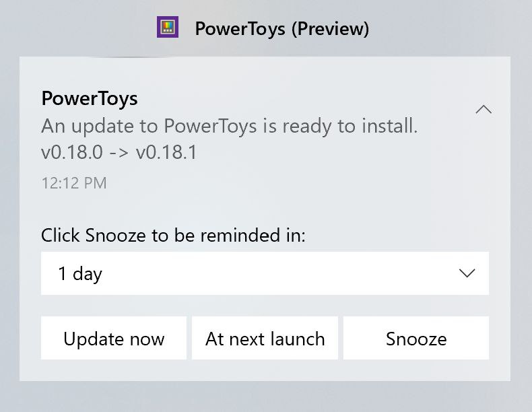Choose At next launch button
The image size is (532, 412).
point(265,338)
